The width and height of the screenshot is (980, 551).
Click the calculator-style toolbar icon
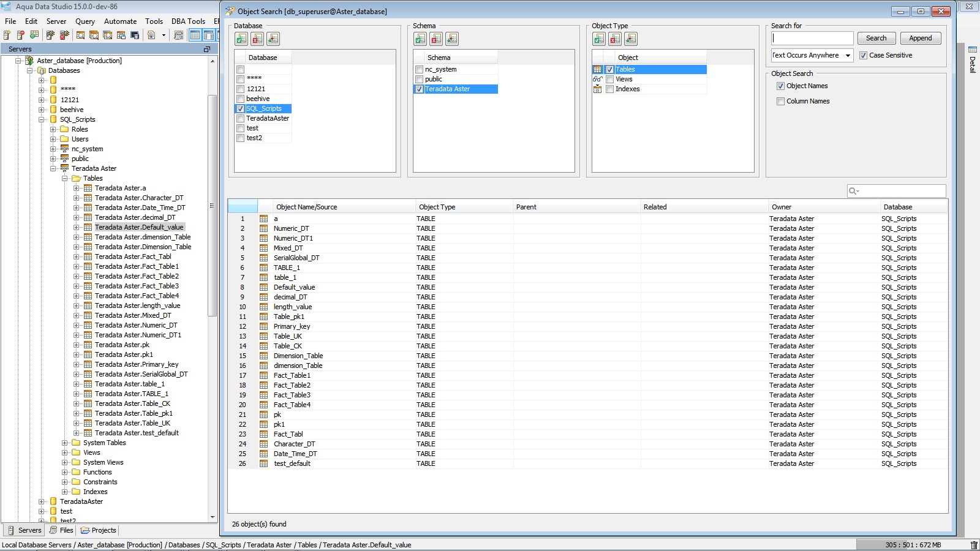tap(178, 35)
